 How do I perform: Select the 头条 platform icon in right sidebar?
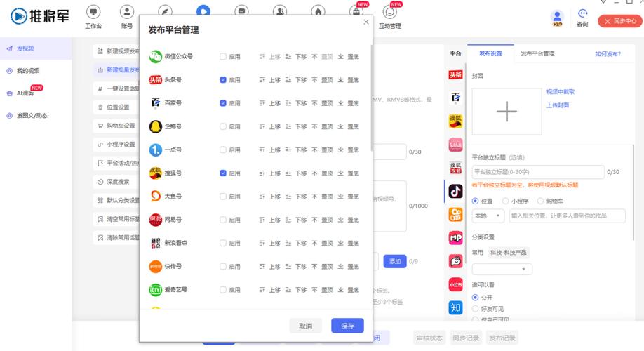455,74
